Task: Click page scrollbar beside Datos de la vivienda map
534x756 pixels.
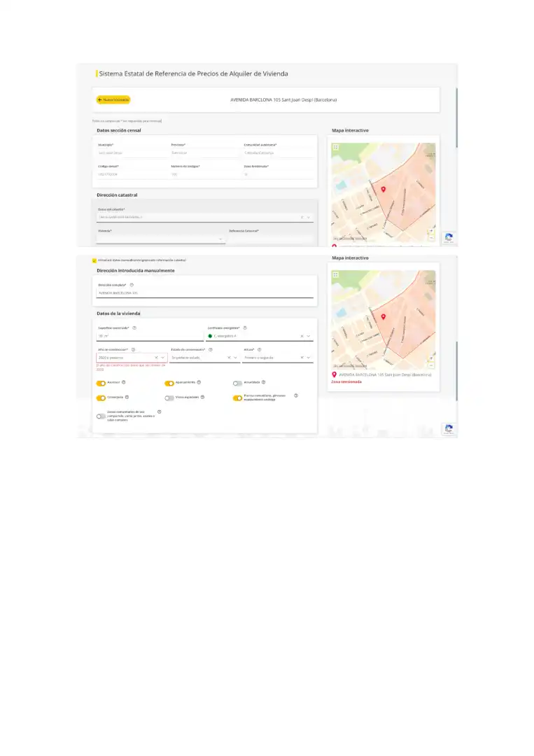Action: [x=456, y=370]
